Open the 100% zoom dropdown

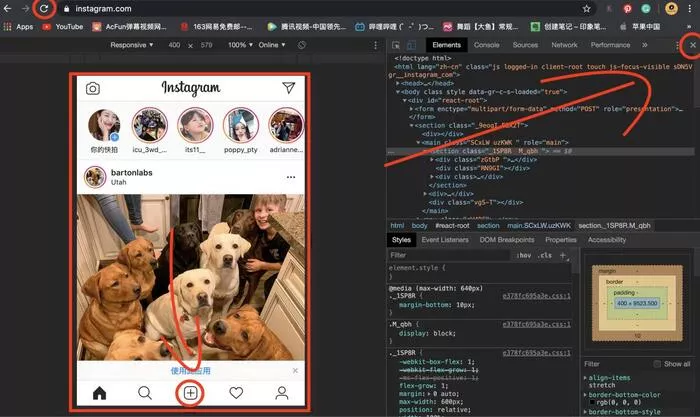240,45
